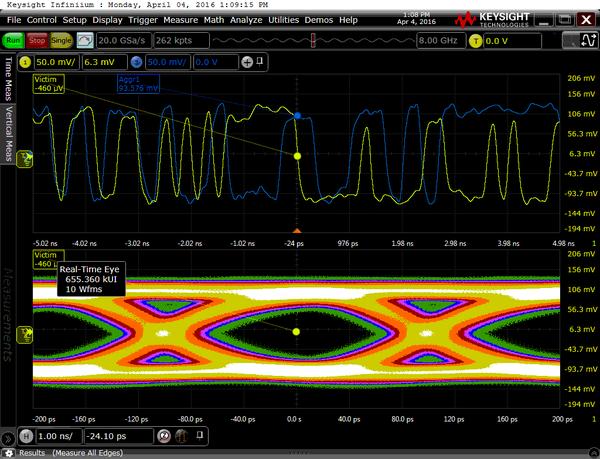Toggle blue channel 2 button
The height and width of the screenshot is (459, 600).
[x=137, y=62]
